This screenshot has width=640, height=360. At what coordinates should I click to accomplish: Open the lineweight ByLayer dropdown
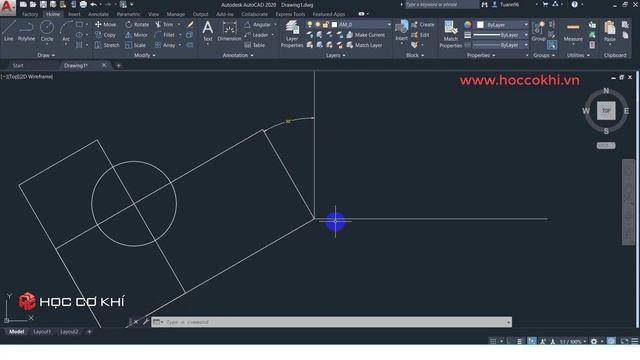500,35
